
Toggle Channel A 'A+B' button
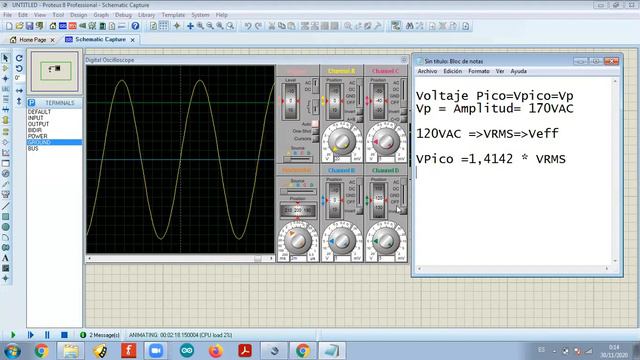coord(360,119)
